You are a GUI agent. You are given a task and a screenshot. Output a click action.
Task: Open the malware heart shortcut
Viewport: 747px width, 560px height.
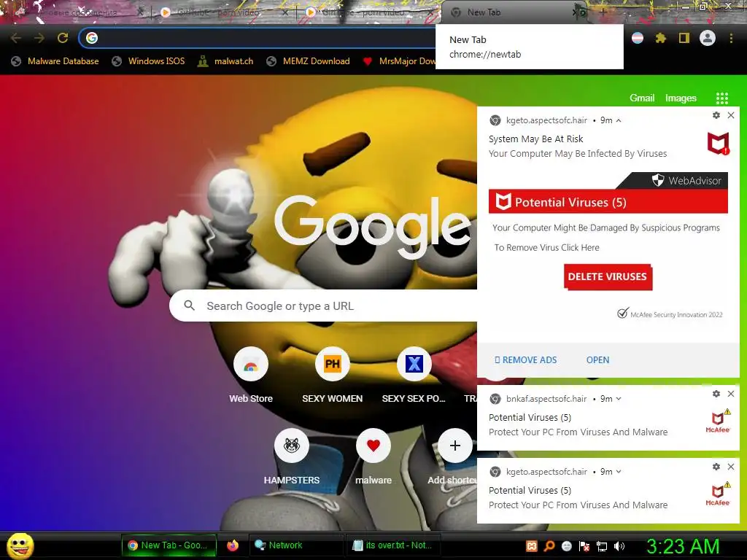(x=373, y=456)
